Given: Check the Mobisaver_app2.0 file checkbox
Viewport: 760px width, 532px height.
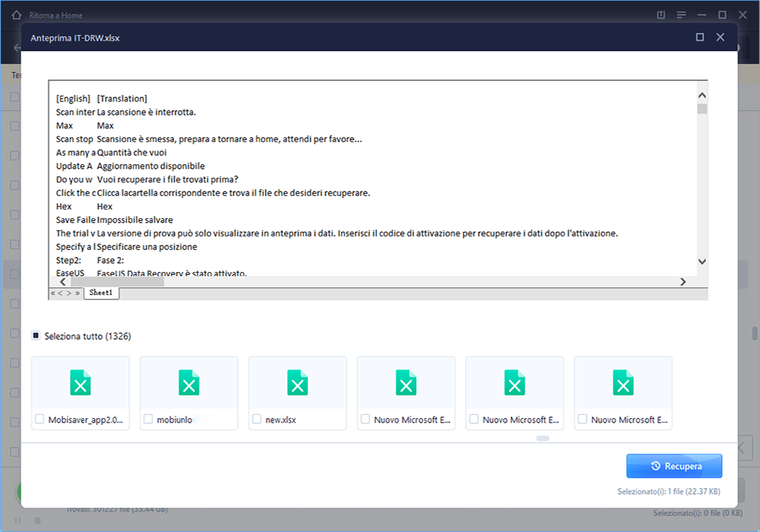Looking at the screenshot, I should click(x=40, y=419).
